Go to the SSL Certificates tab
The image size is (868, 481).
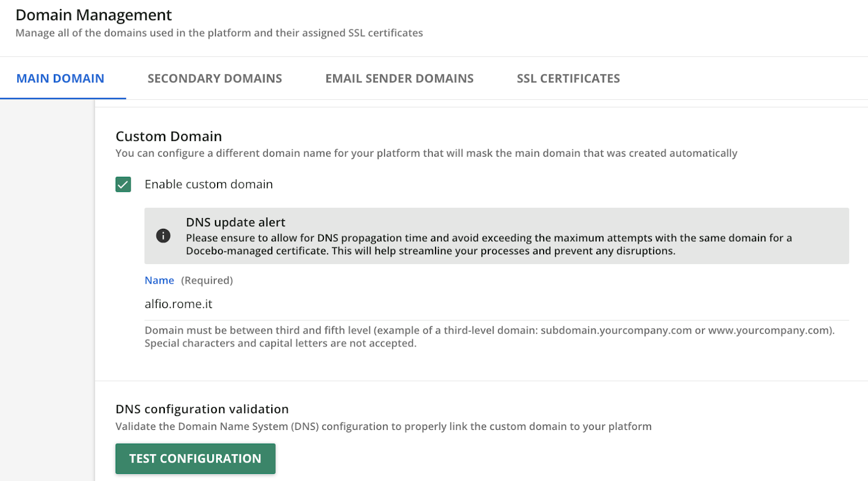pyautogui.click(x=568, y=79)
